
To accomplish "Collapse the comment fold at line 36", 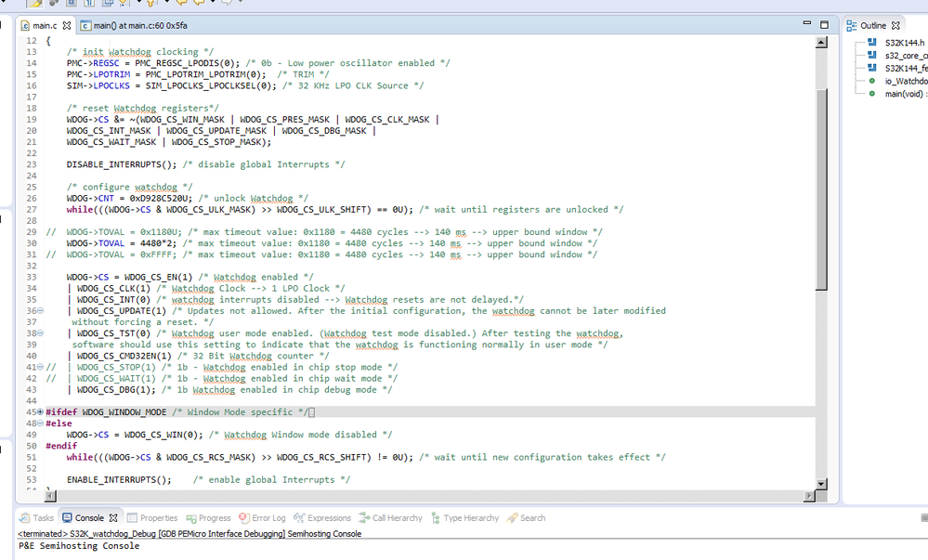I will [40, 311].
